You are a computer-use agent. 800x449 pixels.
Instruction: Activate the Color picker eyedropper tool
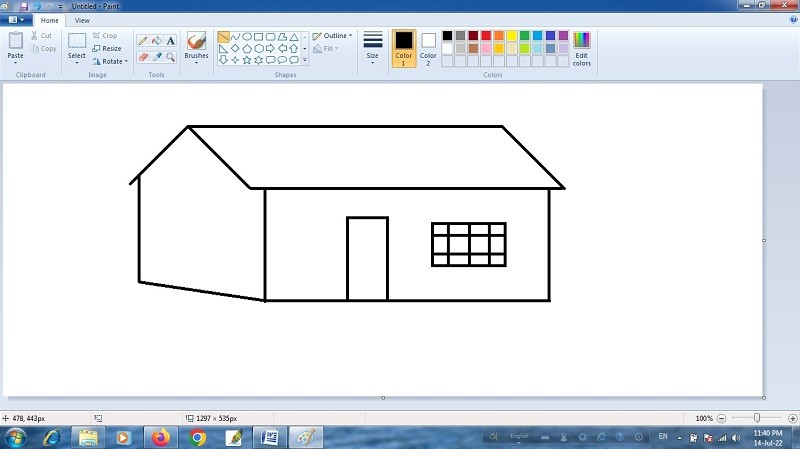(x=156, y=57)
